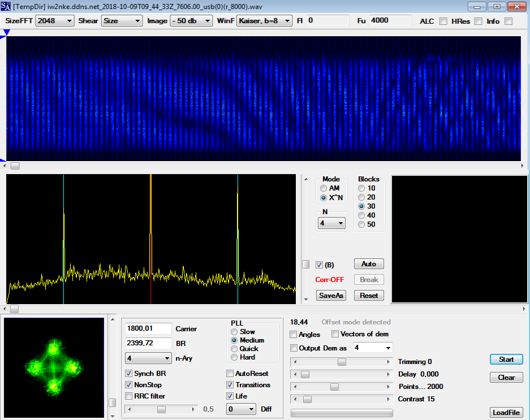Select AM demodulation mode
Viewport: 530px width, 420px height.
pos(322,188)
